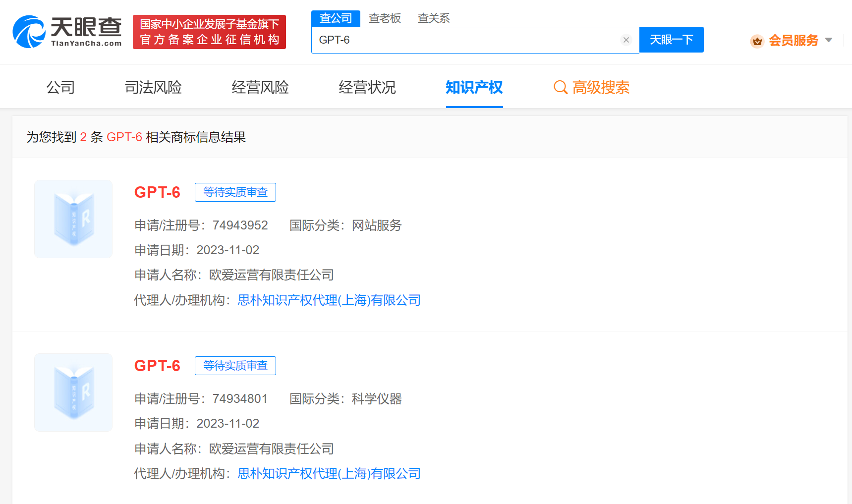Click 申请日期 2023-11-02 in 网站服务 entry
The image size is (852, 504).
click(x=197, y=250)
